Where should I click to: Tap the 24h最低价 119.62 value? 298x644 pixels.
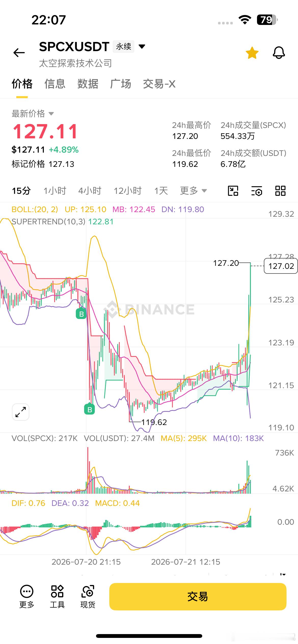point(185,164)
